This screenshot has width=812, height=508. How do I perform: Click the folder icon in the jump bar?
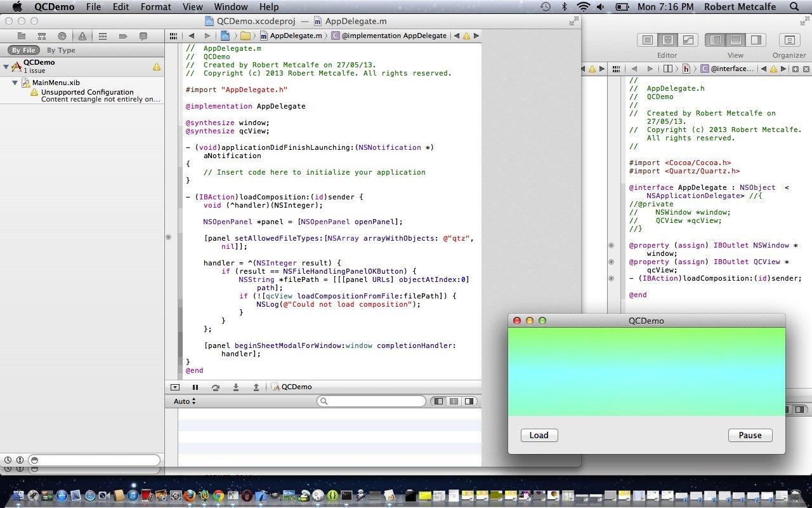pos(246,36)
